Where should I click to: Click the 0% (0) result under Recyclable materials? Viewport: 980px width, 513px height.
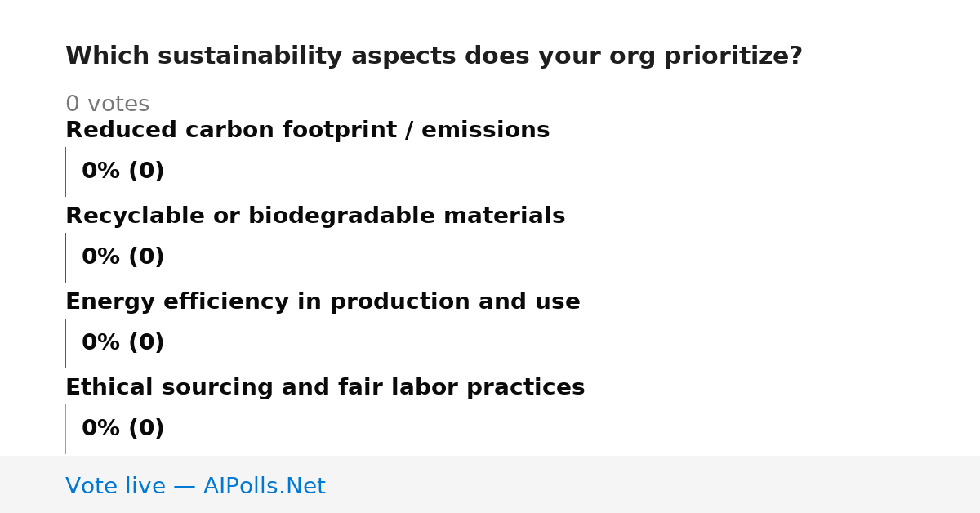[x=123, y=257]
